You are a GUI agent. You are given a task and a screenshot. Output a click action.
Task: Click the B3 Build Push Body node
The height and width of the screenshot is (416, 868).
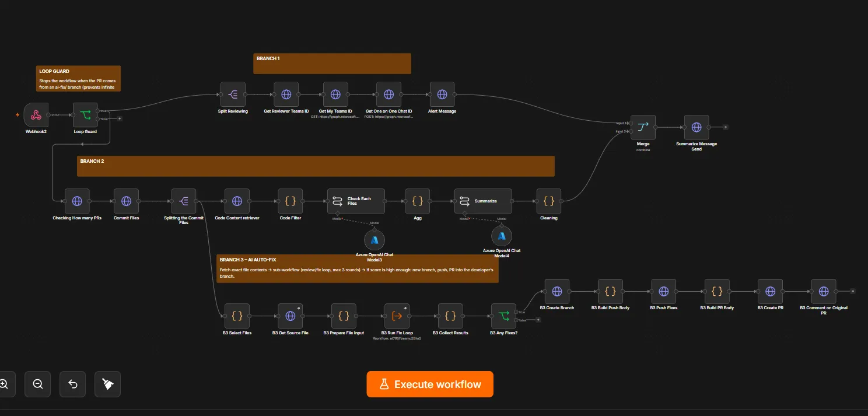(x=610, y=291)
